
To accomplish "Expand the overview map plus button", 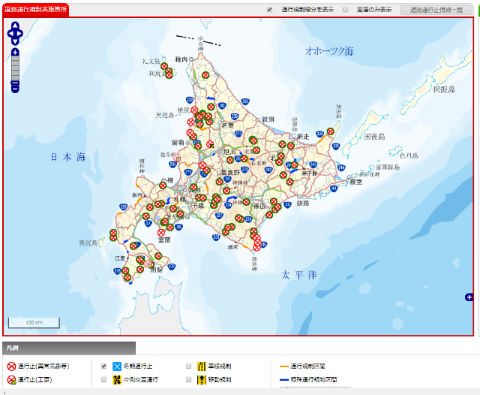I will click(x=469, y=297).
